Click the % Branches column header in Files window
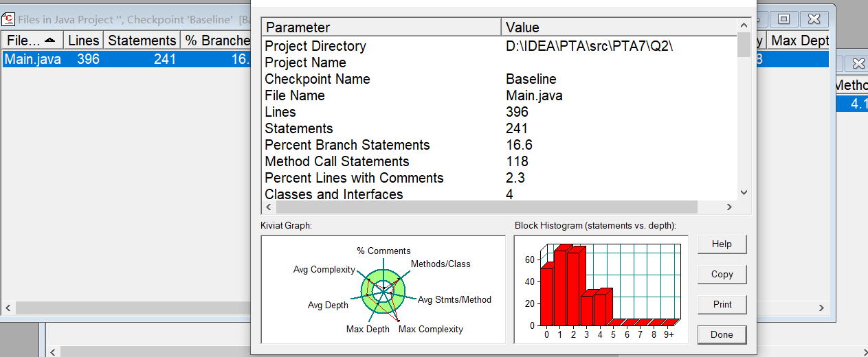Viewport: 868px width, 357px height. click(x=216, y=41)
